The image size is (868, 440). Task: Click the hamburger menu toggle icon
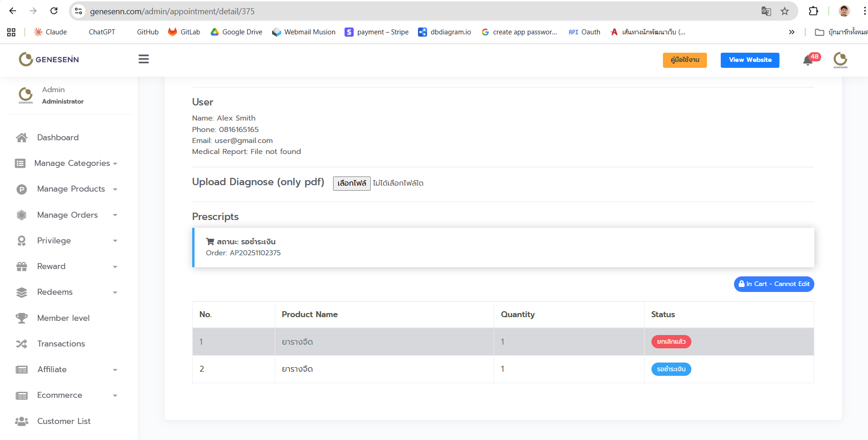pos(144,59)
